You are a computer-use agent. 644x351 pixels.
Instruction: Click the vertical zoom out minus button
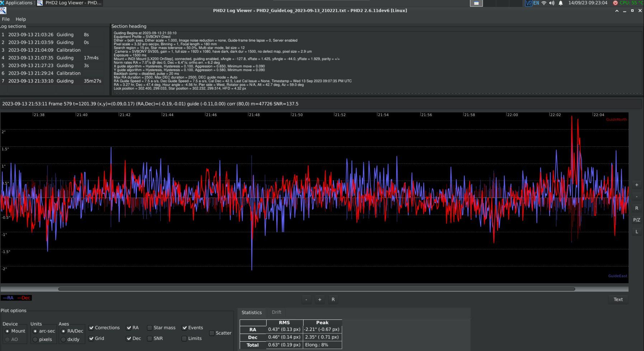point(636,196)
